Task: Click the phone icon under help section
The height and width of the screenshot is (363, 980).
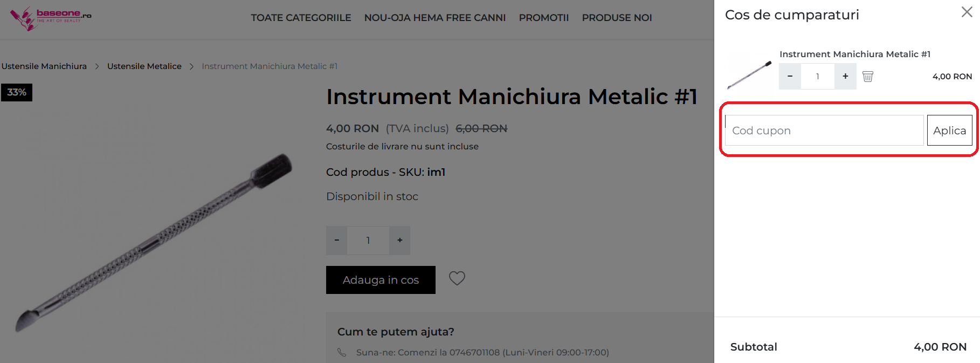Action: (342, 352)
